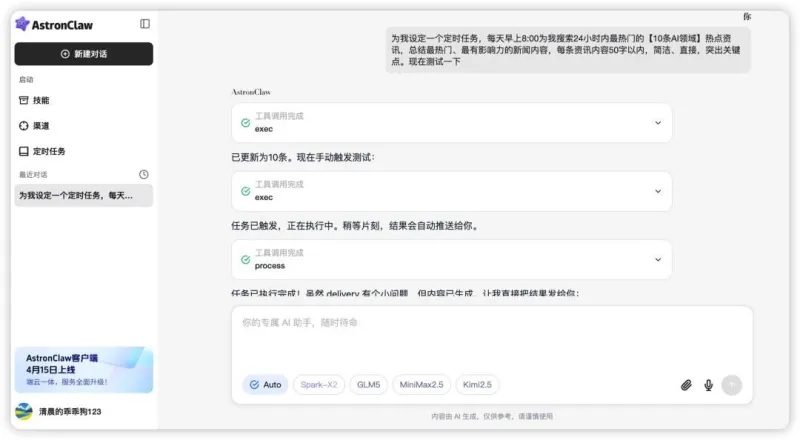Image resolution: width=800 pixels, height=440 pixels.
Task: Focus the message input field
Action: point(492,337)
